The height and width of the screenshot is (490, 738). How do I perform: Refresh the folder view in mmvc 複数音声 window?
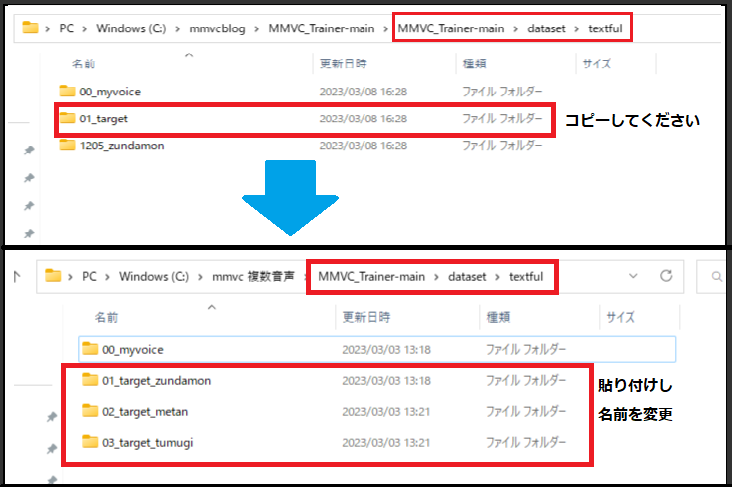(x=666, y=276)
